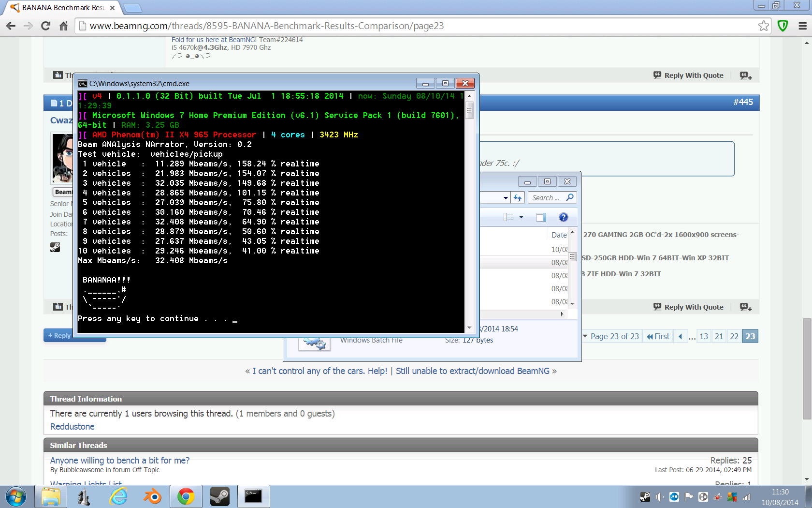Screen dimensions: 812x508
Task: Switch to Chrome on the taskbar
Action: point(186,497)
